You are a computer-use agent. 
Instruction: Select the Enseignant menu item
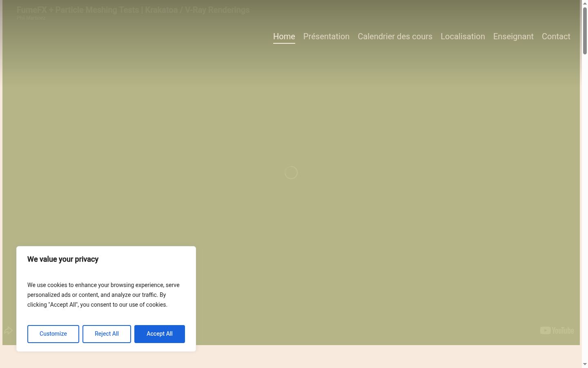(x=513, y=36)
